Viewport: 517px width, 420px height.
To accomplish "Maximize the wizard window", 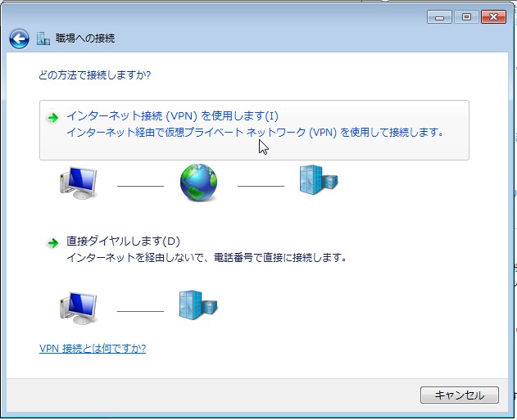I will pos(466,17).
